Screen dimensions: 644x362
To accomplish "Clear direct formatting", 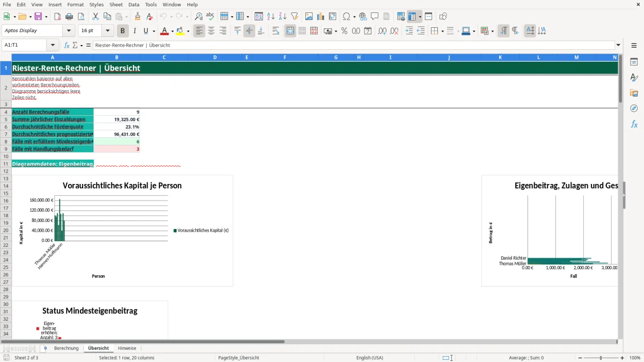I will [x=149, y=17].
